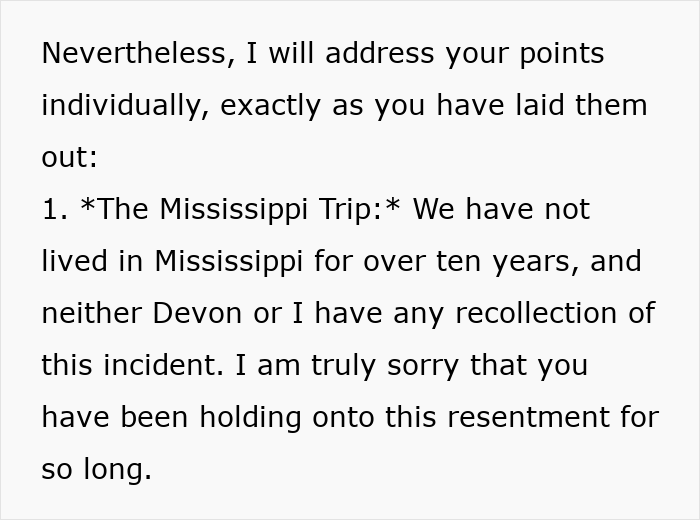Click 'Mississippi' after 'lived in'
Viewport: 700px width, 520px height.
[x=229, y=261]
